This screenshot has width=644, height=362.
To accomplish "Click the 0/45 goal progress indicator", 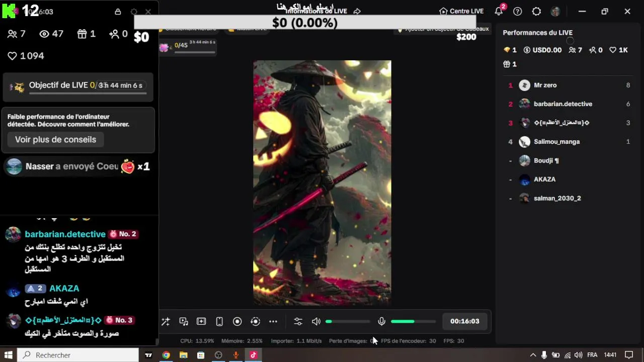I will point(188,47).
